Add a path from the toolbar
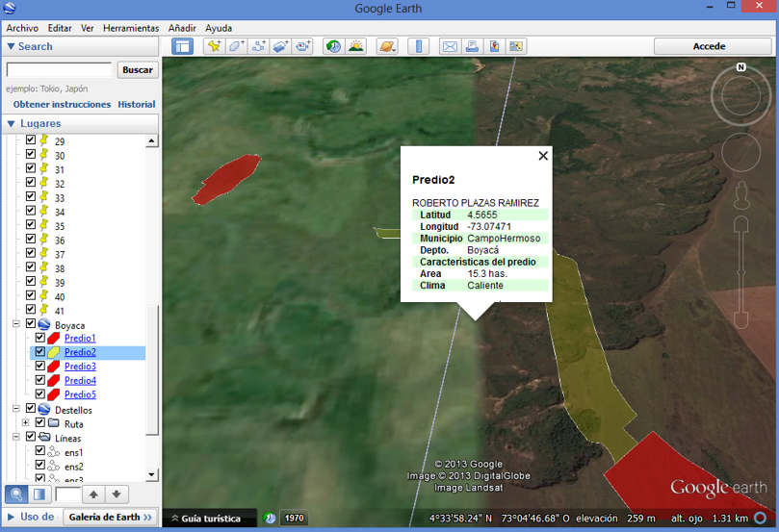Screen dimensions: 779x532 pos(258,46)
